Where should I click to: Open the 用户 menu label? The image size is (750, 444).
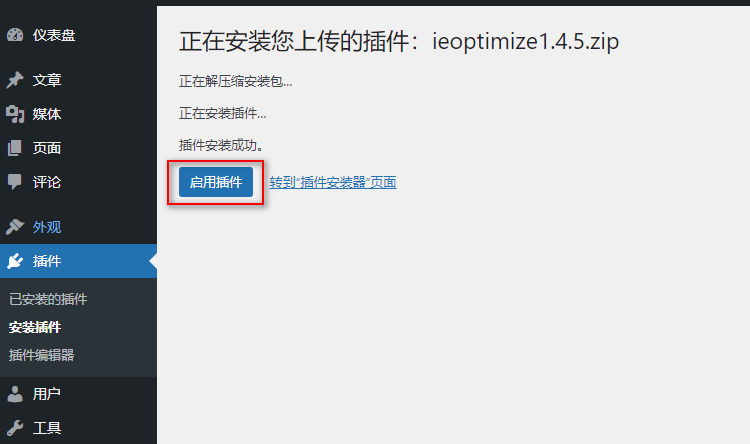[47, 394]
